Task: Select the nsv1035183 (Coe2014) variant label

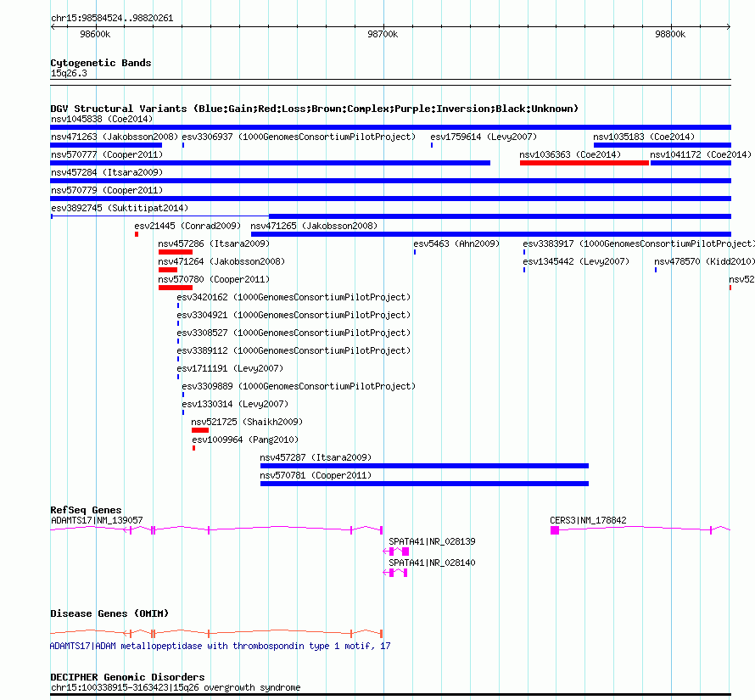Action: pos(644,137)
